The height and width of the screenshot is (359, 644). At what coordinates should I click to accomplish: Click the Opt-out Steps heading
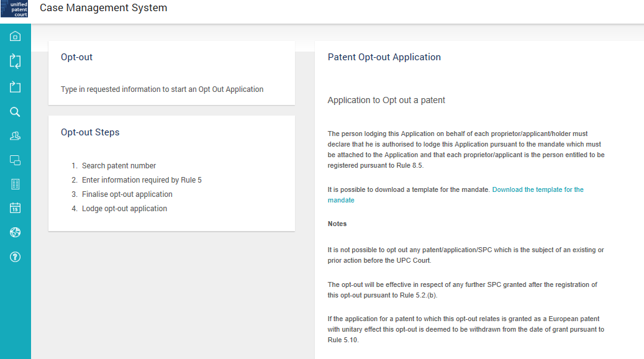point(90,132)
